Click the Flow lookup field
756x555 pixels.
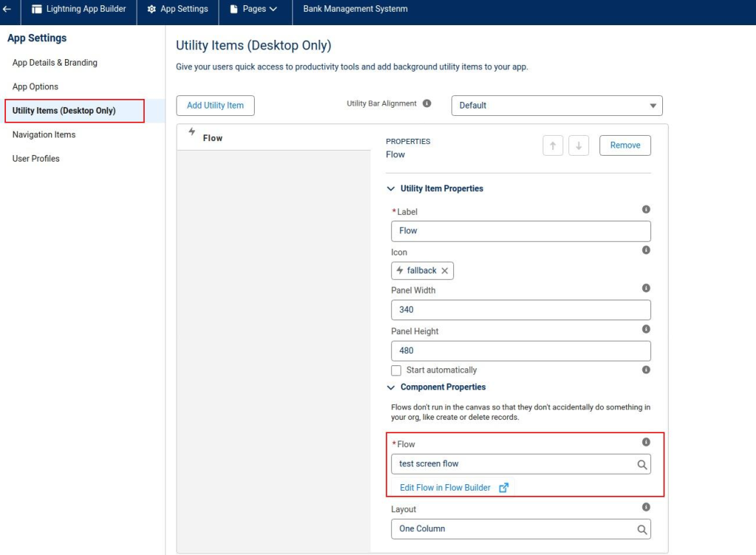point(520,464)
